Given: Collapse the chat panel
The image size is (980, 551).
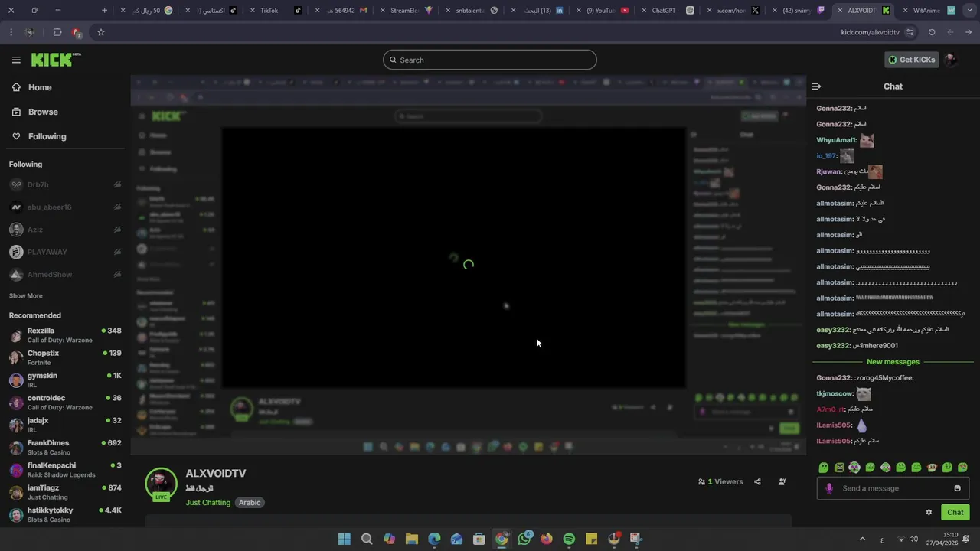Looking at the screenshot, I should point(816,86).
